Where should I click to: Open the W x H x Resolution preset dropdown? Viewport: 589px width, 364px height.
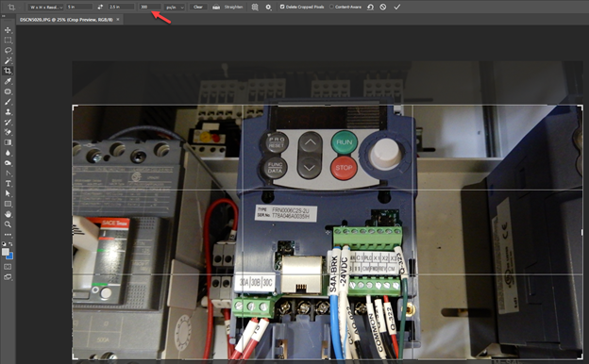tap(46, 7)
